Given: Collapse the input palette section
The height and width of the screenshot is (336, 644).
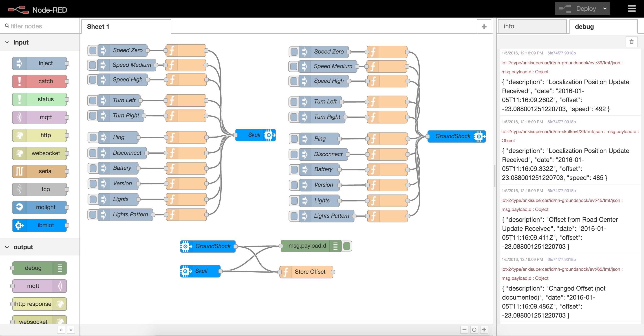Looking at the screenshot, I should pos(7,42).
